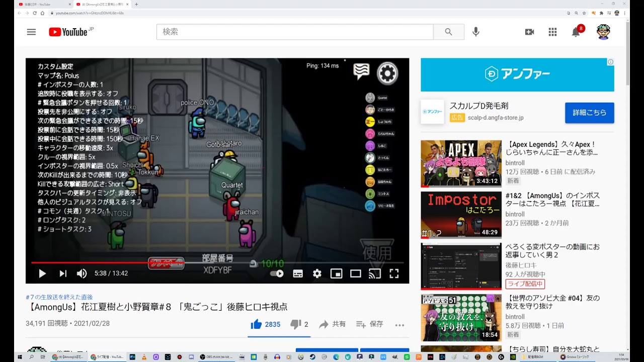
Task: Open the アンファー banner ad
Action: [517, 74]
